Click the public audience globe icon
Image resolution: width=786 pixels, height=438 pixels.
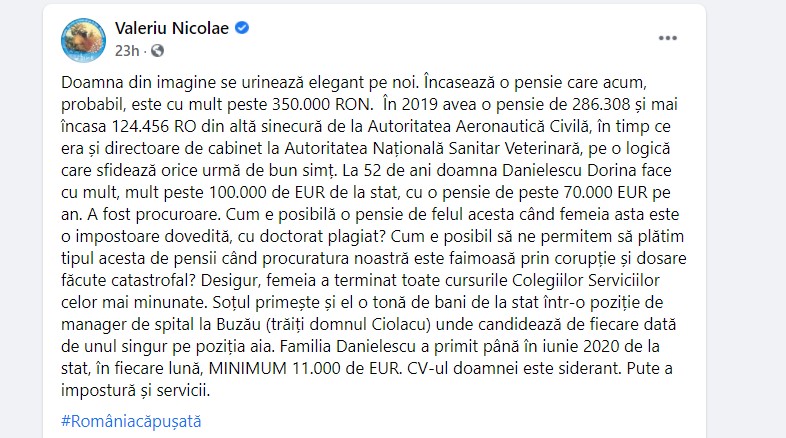[x=158, y=50]
